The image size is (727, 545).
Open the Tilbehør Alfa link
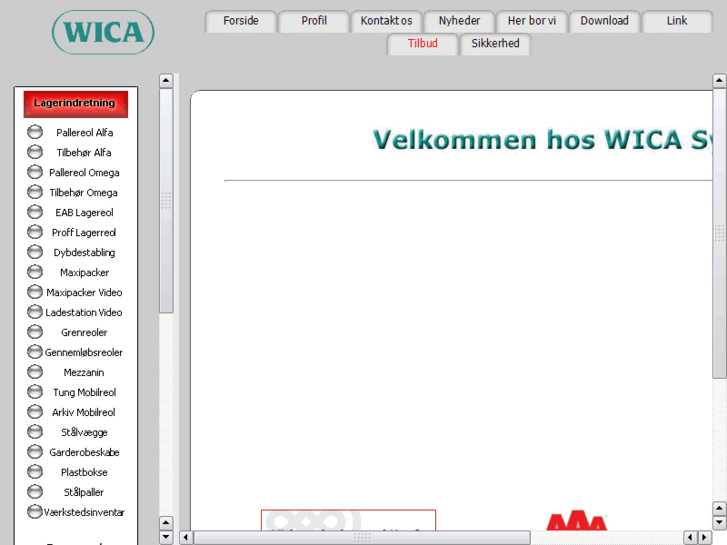[84, 153]
